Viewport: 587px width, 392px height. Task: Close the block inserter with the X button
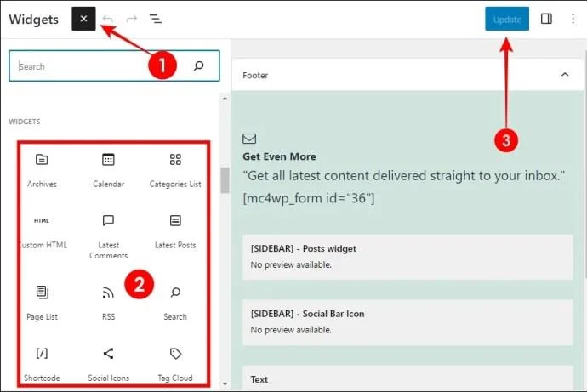click(83, 19)
